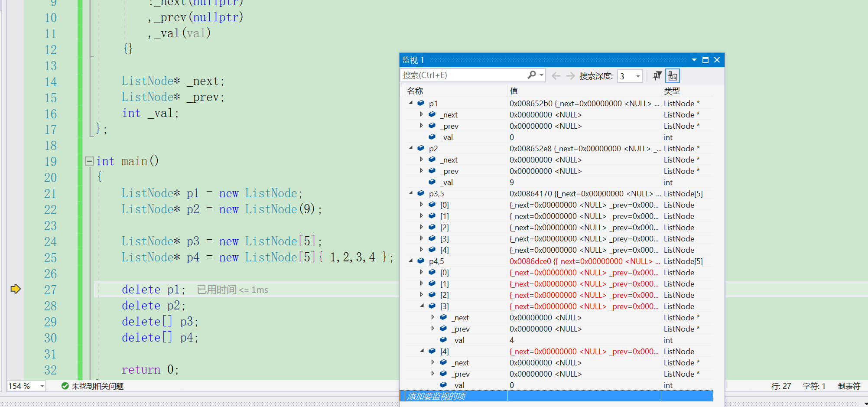Click the 添加要监视的项 add-watch row

(x=556, y=396)
